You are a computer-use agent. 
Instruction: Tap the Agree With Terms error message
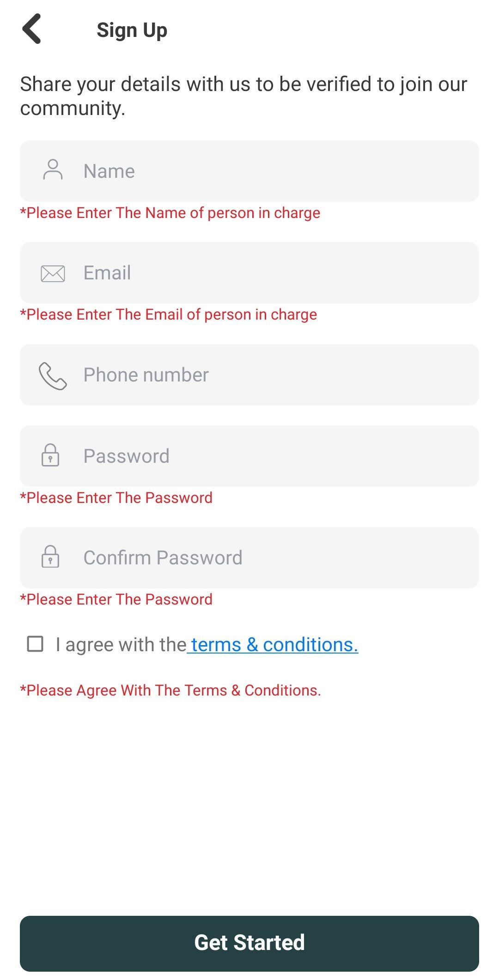tap(170, 690)
